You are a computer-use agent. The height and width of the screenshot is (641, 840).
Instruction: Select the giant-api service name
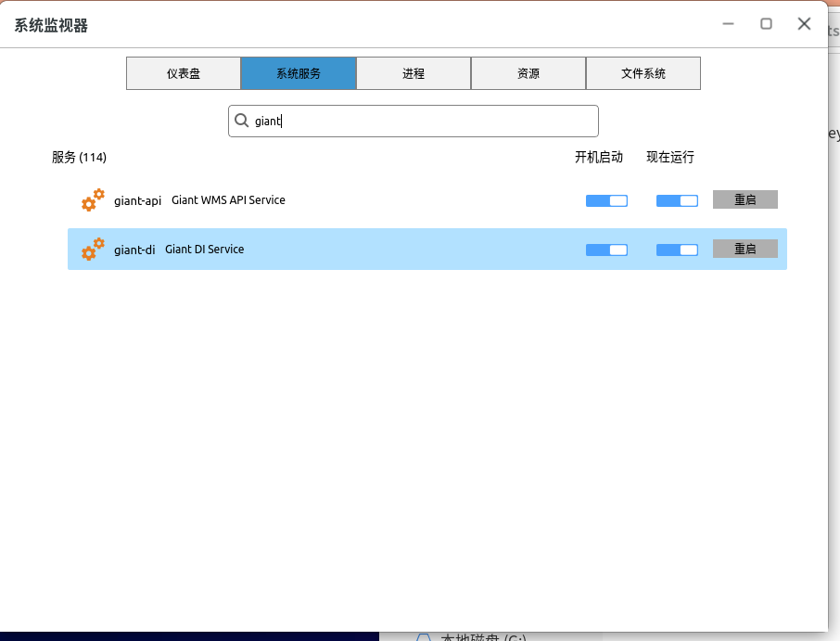[137, 200]
